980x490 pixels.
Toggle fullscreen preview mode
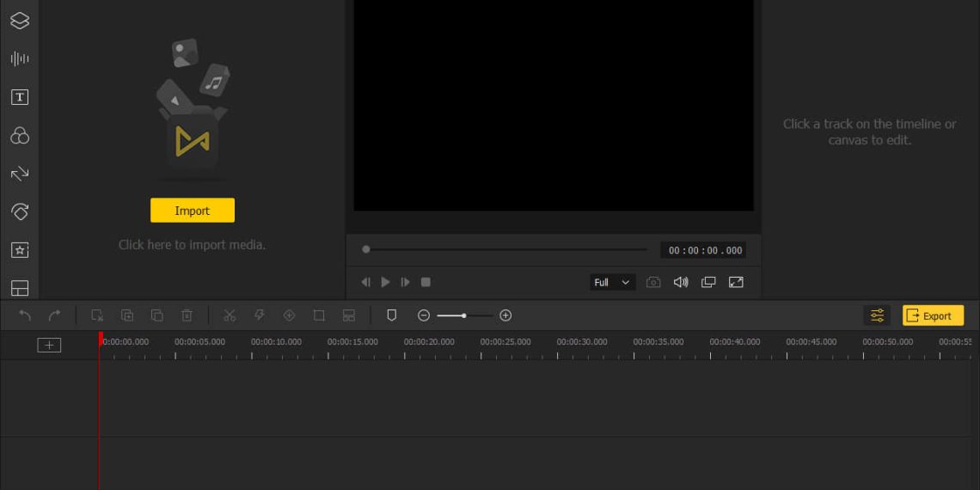point(736,282)
